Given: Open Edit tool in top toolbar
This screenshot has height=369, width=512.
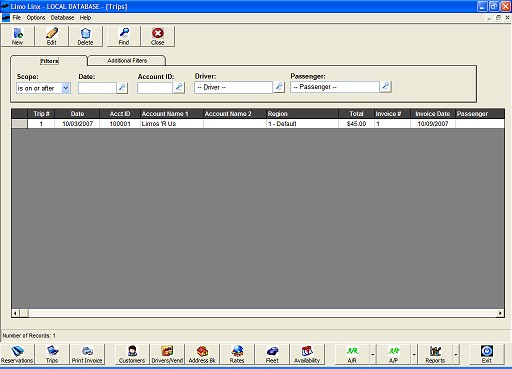Looking at the screenshot, I should (52, 36).
